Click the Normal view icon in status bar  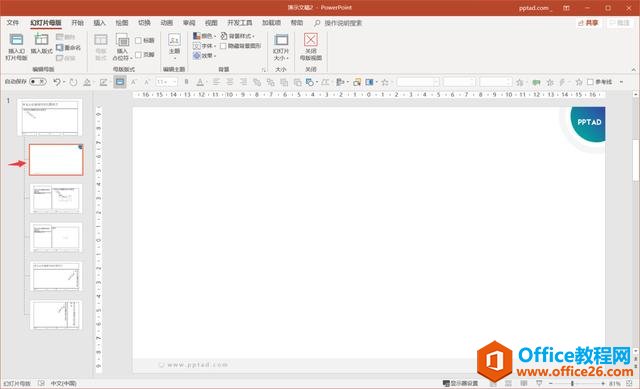click(x=493, y=383)
